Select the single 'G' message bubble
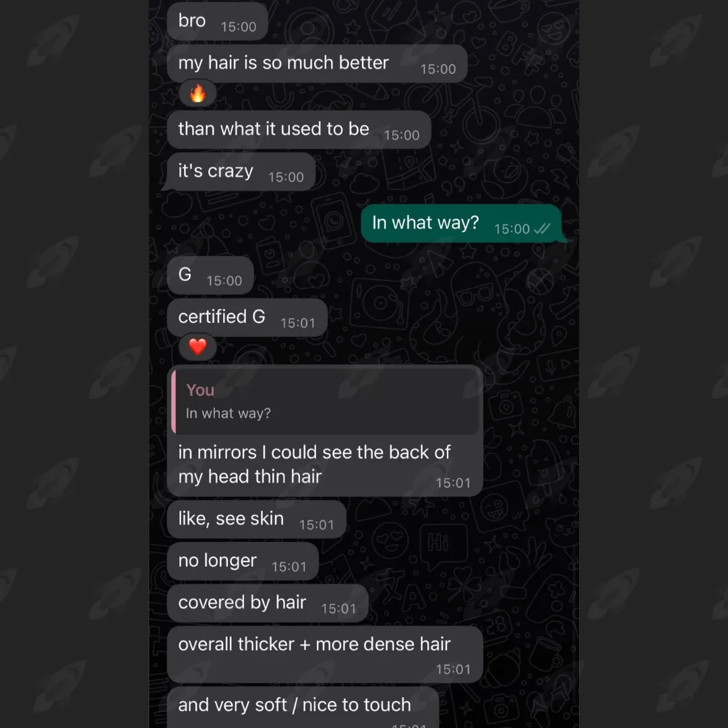Screen dimensions: 728x728 point(210,275)
